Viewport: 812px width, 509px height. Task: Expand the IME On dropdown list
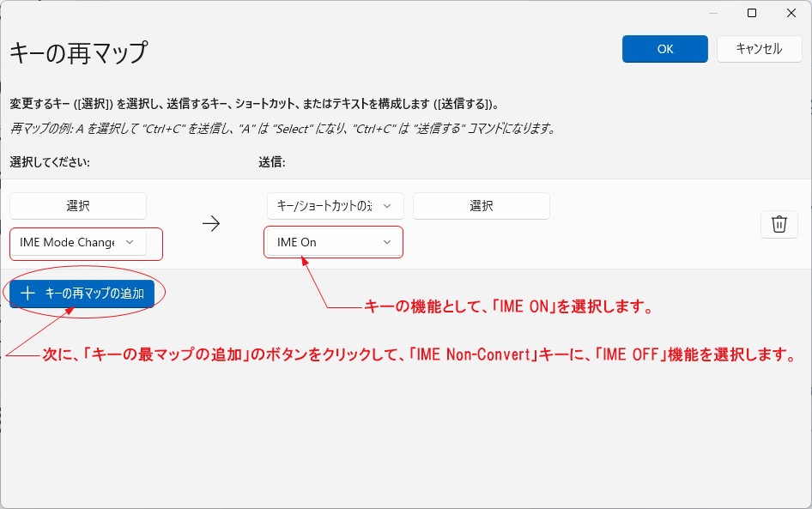click(x=334, y=243)
